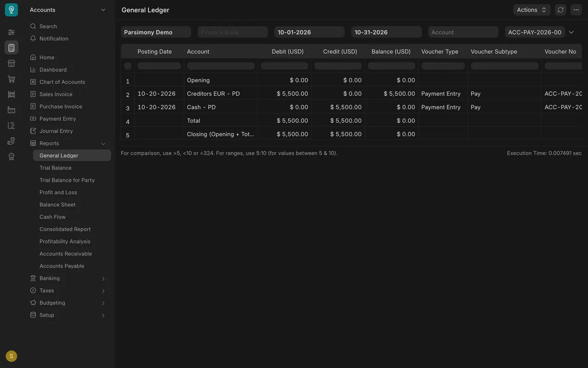Open the Actions dropdown button
Image resolution: width=588 pixels, height=368 pixels.
click(x=531, y=10)
